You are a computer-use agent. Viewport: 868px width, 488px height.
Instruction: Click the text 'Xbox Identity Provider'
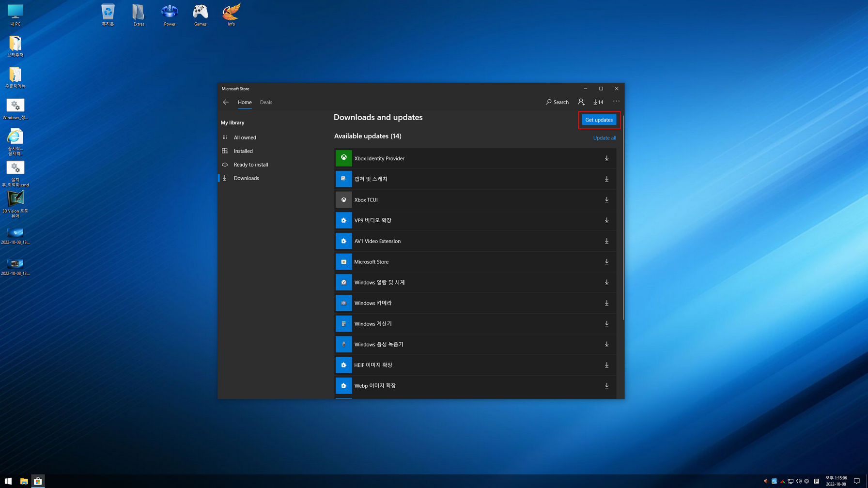click(x=379, y=158)
